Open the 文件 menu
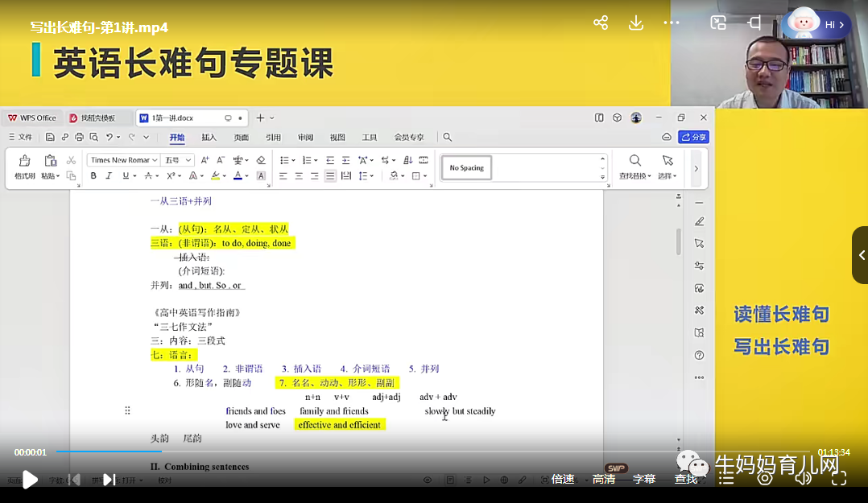Image resolution: width=868 pixels, height=503 pixels. tap(20, 138)
